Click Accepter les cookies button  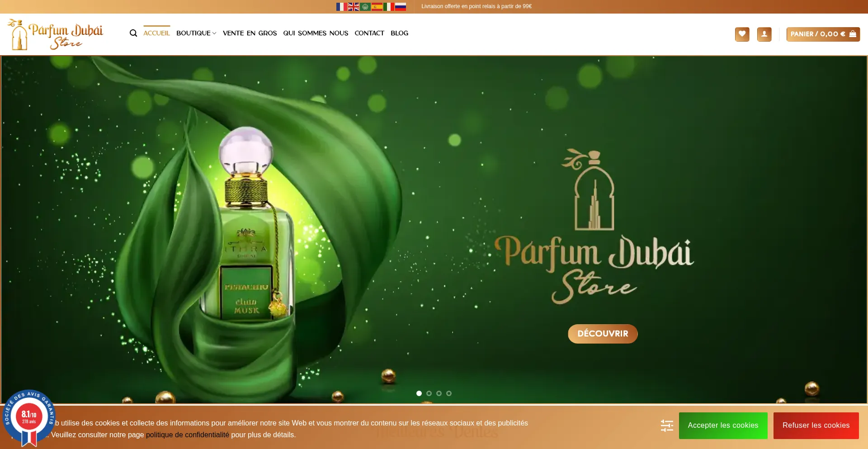pos(723,425)
